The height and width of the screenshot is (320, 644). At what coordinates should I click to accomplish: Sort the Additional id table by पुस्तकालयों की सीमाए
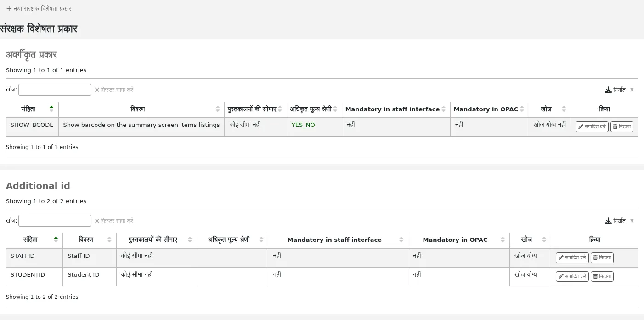click(x=157, y=240)
